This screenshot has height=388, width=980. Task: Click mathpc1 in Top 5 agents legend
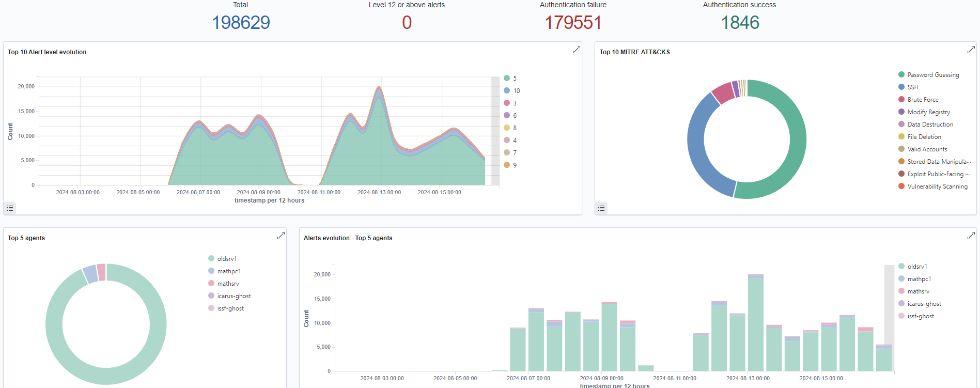[225, 271]
